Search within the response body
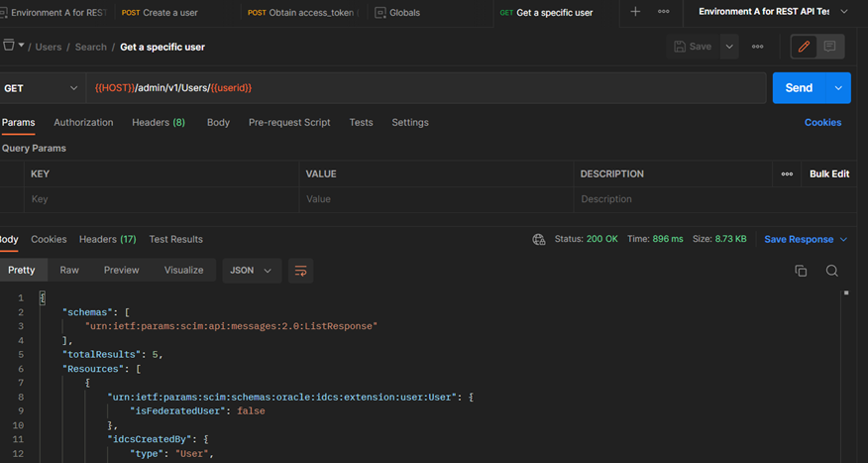The height and width of the screenshot is (463, 868). pyautogui.click(x=831, y=271)
